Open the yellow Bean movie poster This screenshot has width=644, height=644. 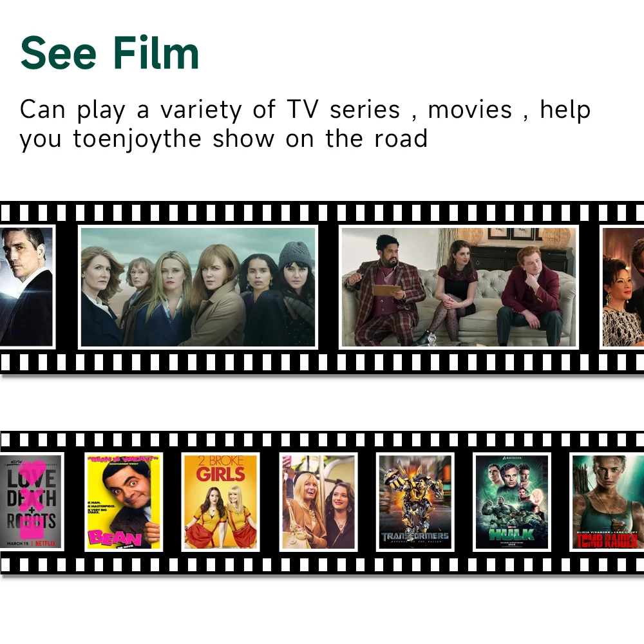point(124,502)
